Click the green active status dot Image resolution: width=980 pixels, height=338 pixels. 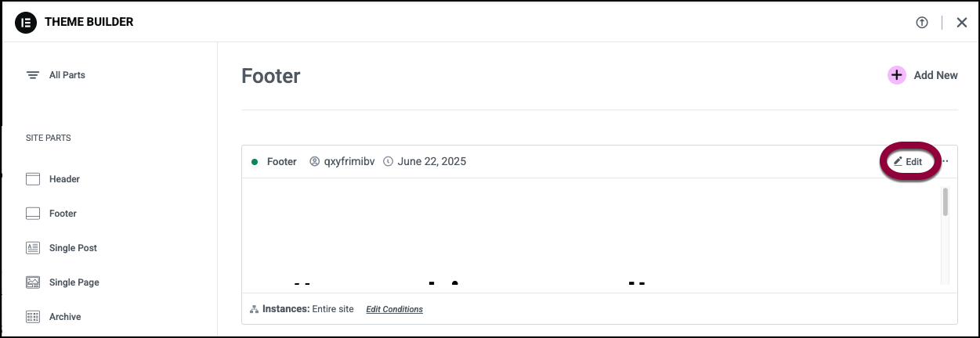255,162
